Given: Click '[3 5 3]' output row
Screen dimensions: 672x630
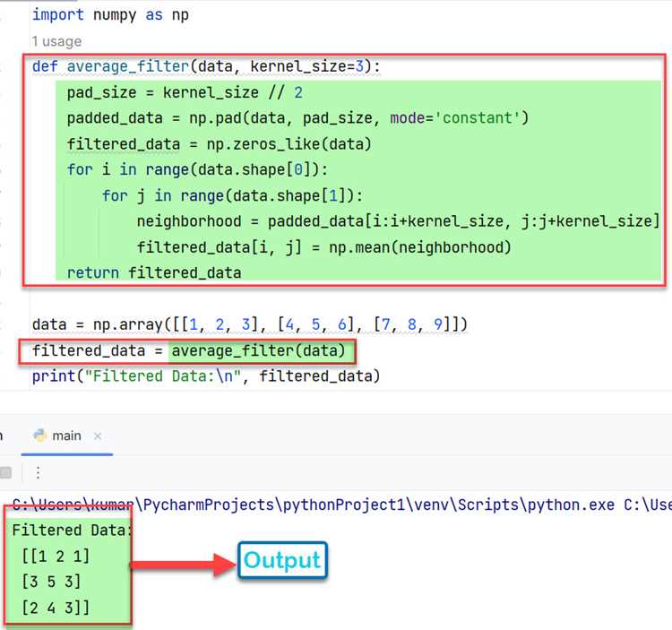Looking at the screenshot, I should [51, 582].
